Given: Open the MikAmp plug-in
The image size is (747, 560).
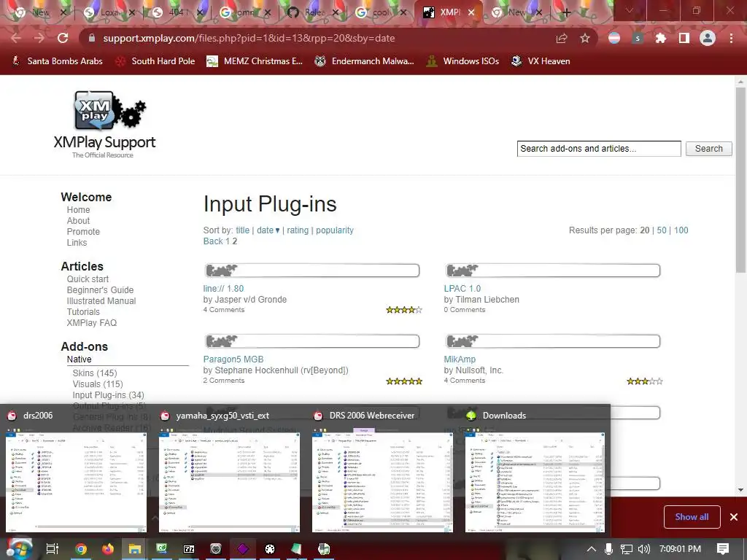Looking at the screenshot, I should coord(460,359).
